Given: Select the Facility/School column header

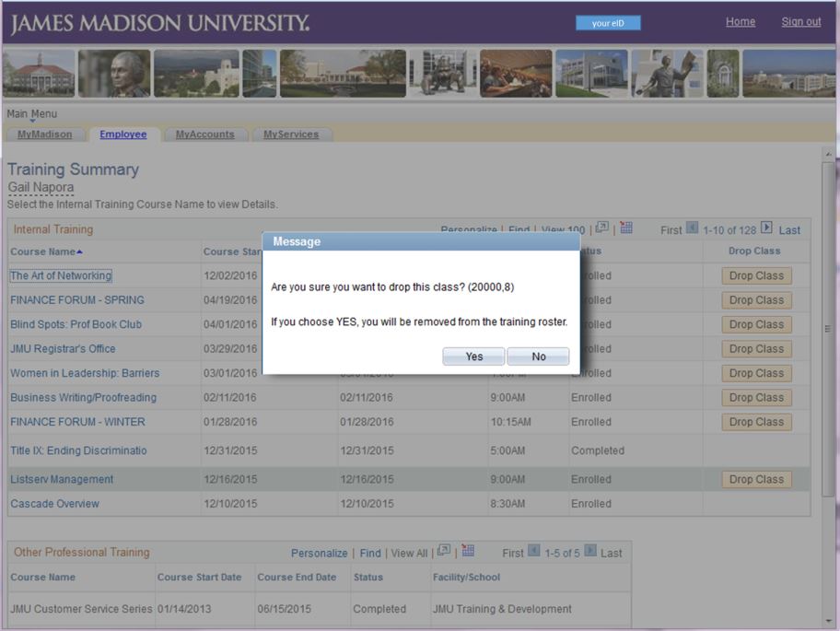Looking at the screenshot, I should (x=466, y=578).
